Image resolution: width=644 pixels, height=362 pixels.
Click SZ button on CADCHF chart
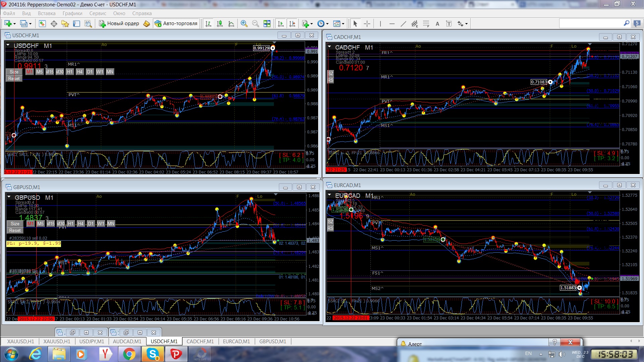coord(331,73)
